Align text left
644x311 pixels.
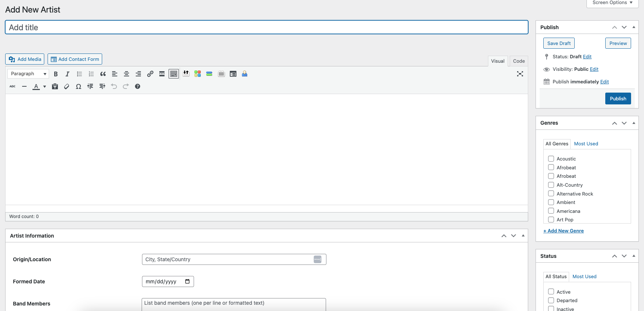pos(115,74)
